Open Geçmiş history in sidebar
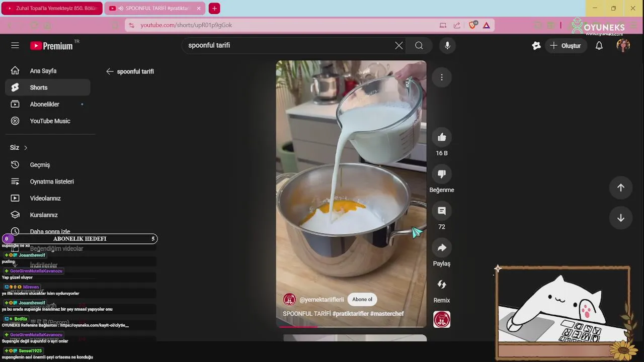644x362 pixels. 48,165
